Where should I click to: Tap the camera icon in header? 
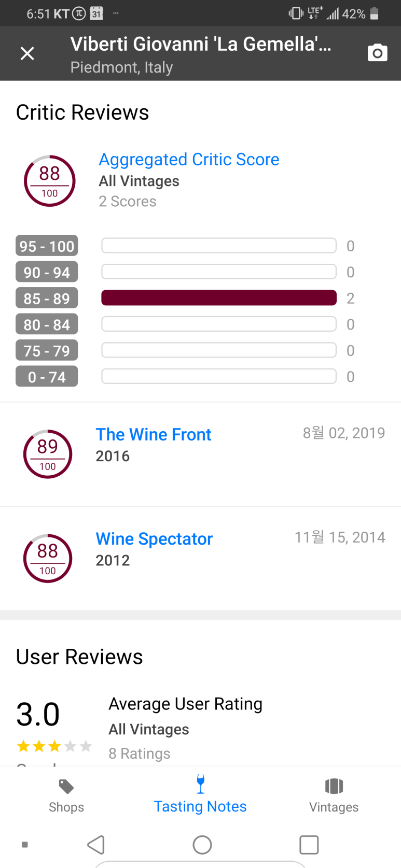(x=377, y=53)
